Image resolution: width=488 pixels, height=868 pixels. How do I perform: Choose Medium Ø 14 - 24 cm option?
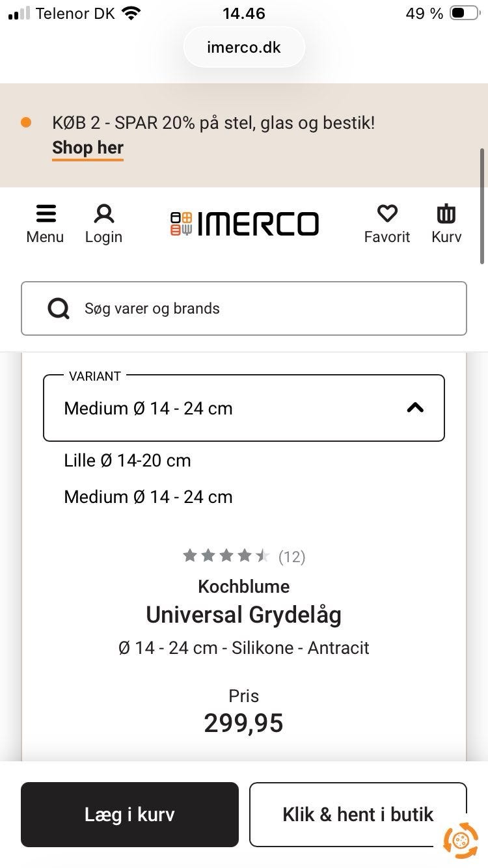coord(148,497)
